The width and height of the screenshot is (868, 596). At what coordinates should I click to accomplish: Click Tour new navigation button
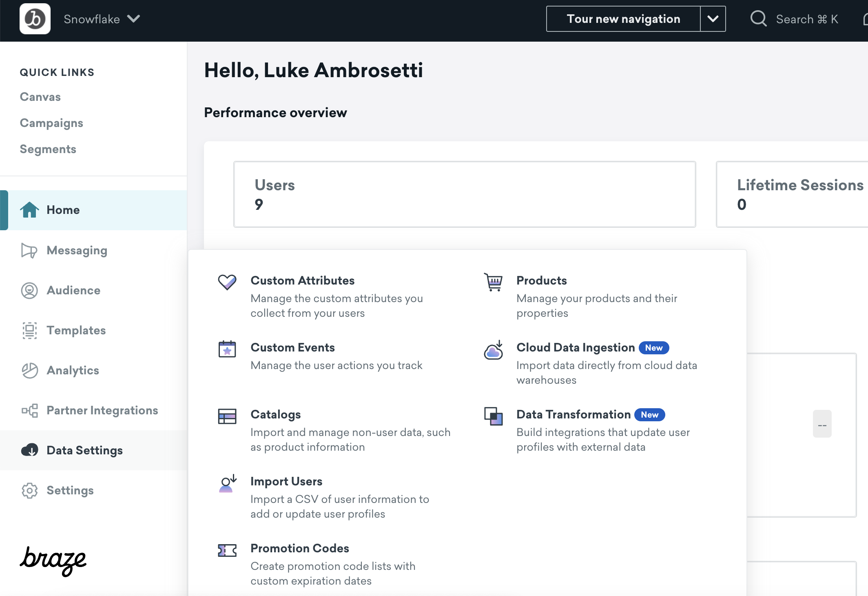click(x=623, y=19)
